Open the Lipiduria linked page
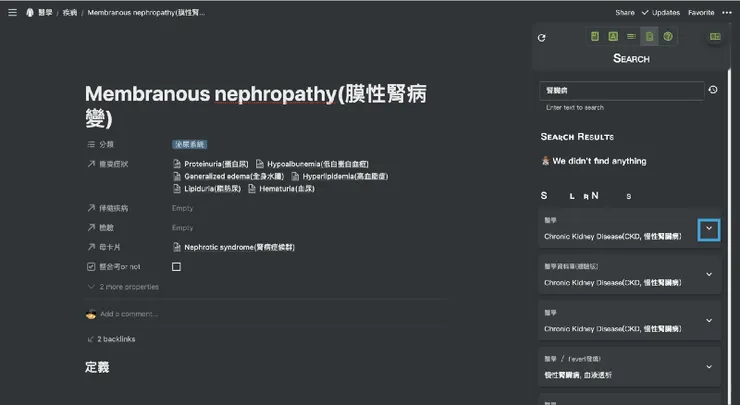 (x=207, y=188)
